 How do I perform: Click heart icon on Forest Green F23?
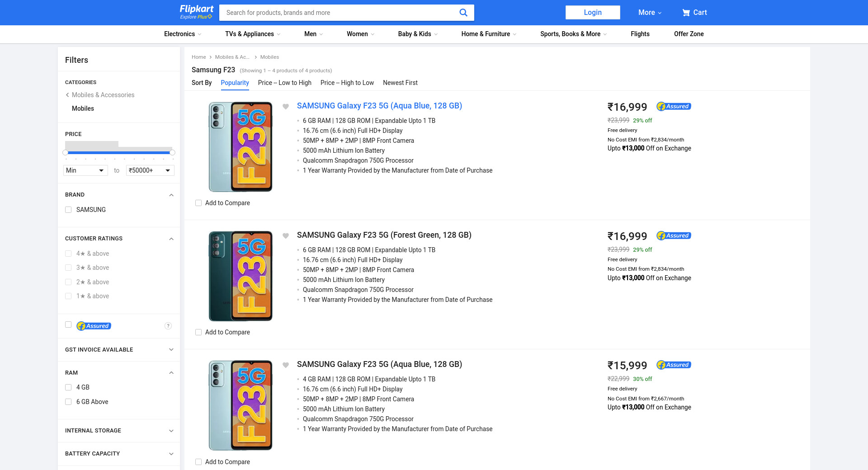(286, 236)
